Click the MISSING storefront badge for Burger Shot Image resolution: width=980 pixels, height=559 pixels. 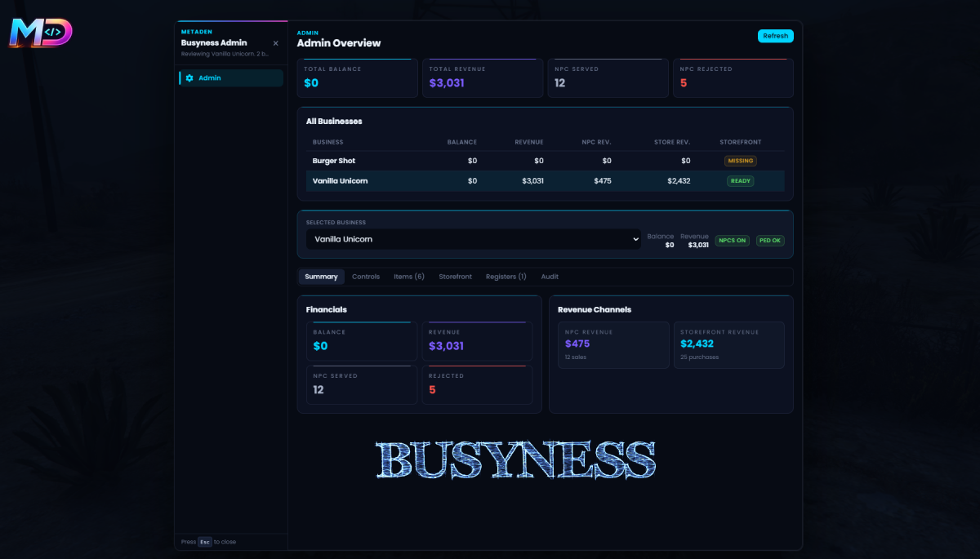tap(740, 161)
